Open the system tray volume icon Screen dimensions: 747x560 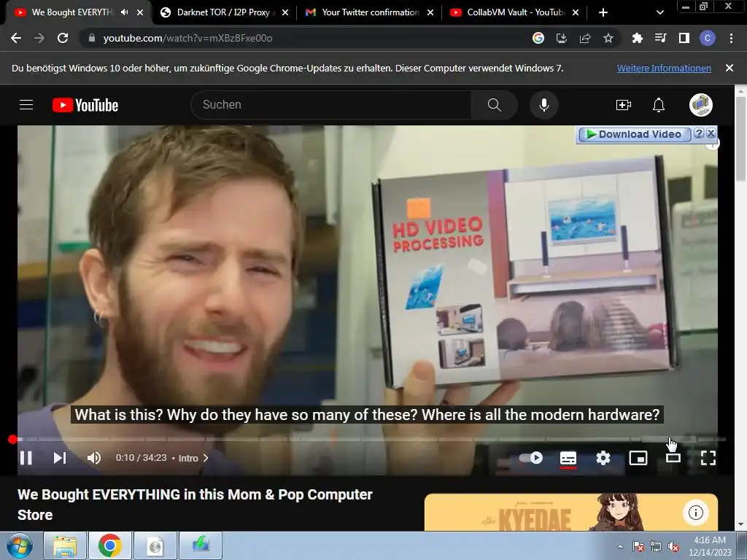coord(673,547)
